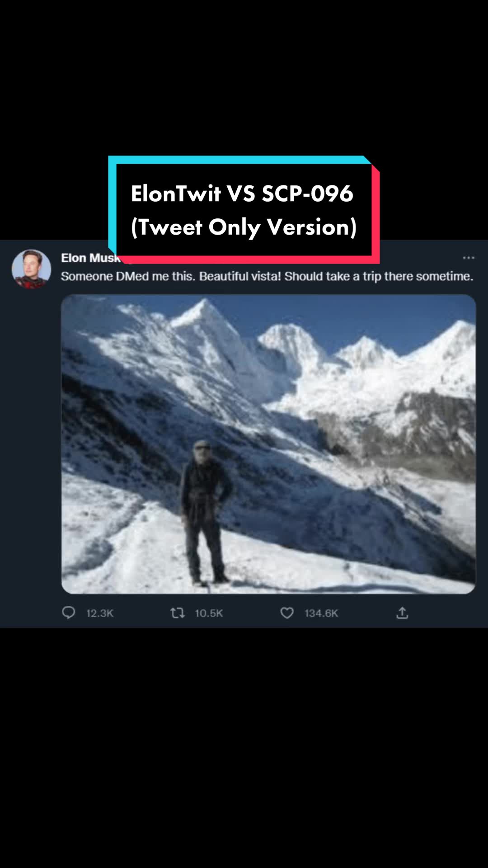
Task: Click the "ElonTwit VS SCP-096" title line
Action: (242, 193)
